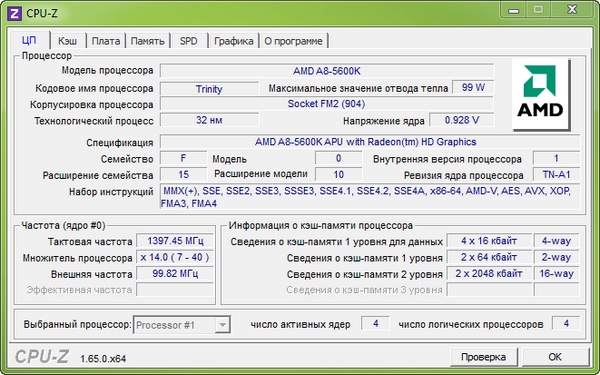Click the AMD logo image
The image size is (600, 375).
(541, 94)
